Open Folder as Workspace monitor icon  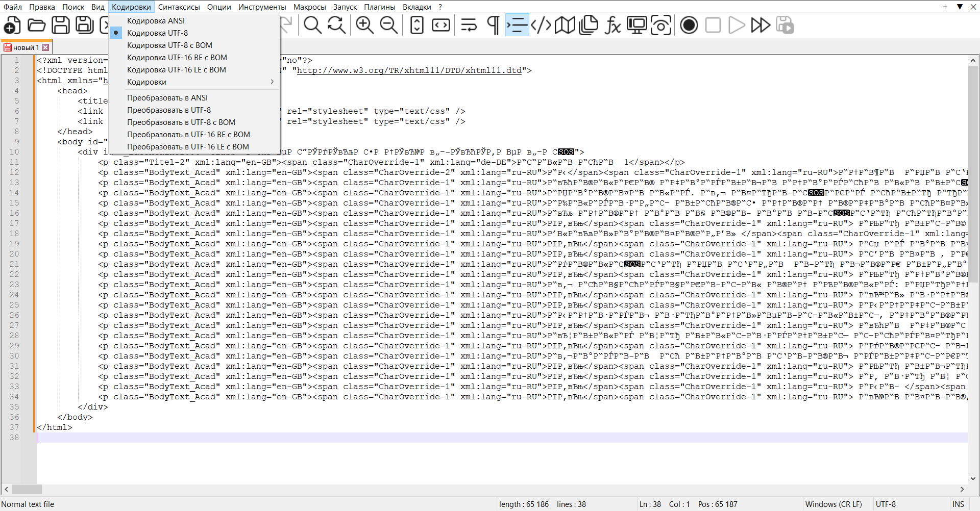637,25
